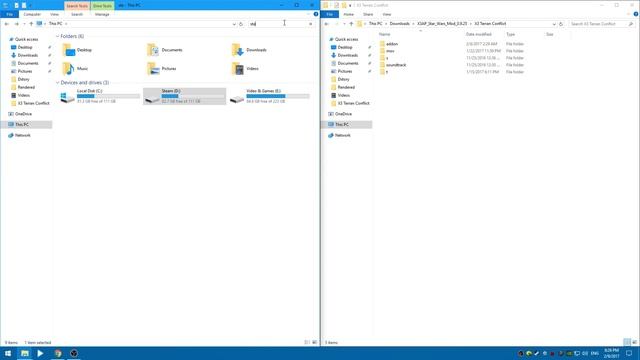640x360 pixels.
Task: Open OBS from the taskbar
Action: pyautogui.click(x=74, y=353)
